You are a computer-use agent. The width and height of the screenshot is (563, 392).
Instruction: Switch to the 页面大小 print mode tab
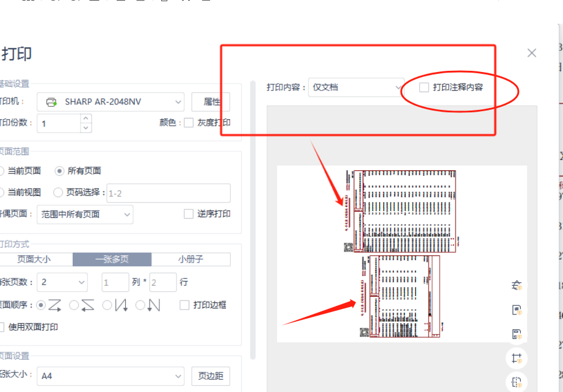coord(34,260)
